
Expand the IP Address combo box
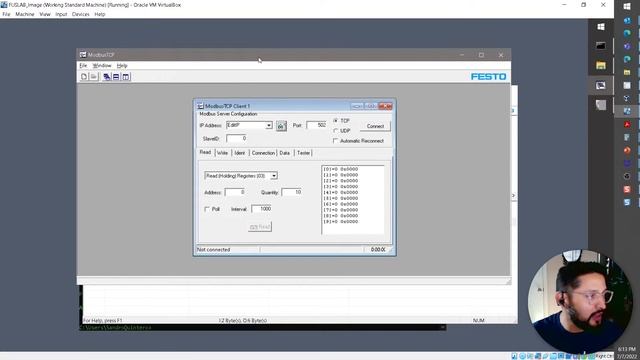pyautogui.click(x=269, y=125)
